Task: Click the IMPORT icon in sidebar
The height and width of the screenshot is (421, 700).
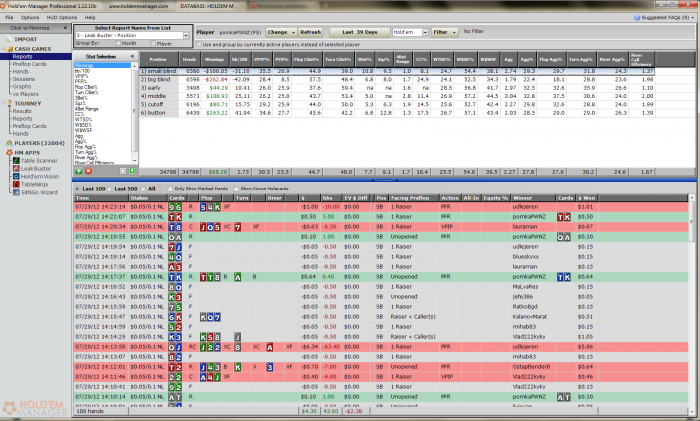Action: [x=9, y=39]
